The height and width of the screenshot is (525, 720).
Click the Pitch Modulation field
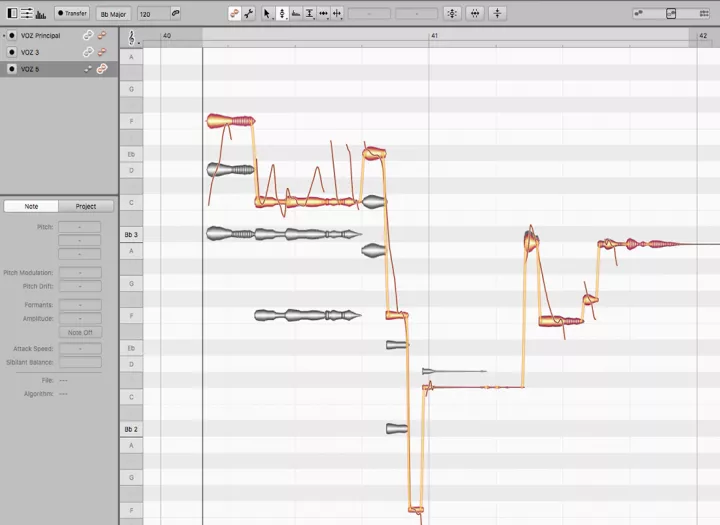[x=80, y=273]
